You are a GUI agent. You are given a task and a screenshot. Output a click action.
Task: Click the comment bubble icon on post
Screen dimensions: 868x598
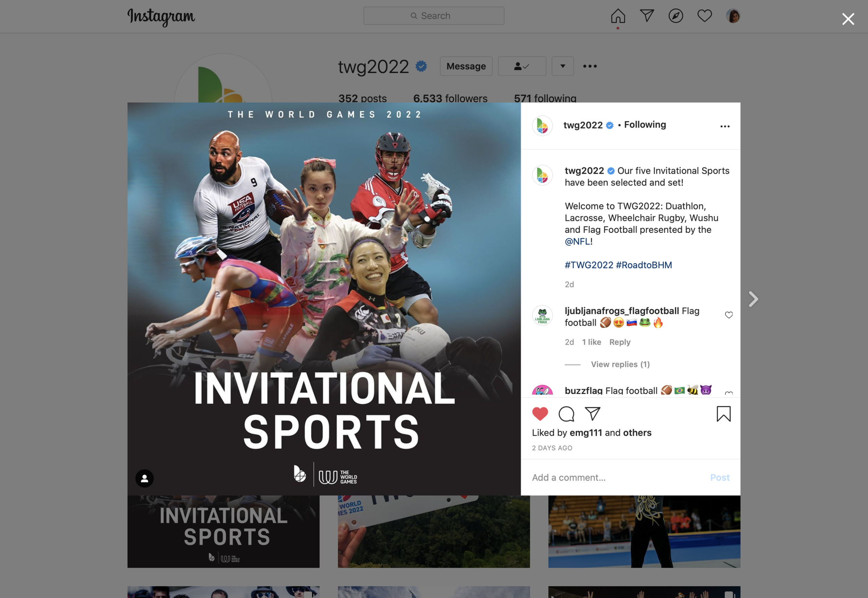(x=566, y=414)
